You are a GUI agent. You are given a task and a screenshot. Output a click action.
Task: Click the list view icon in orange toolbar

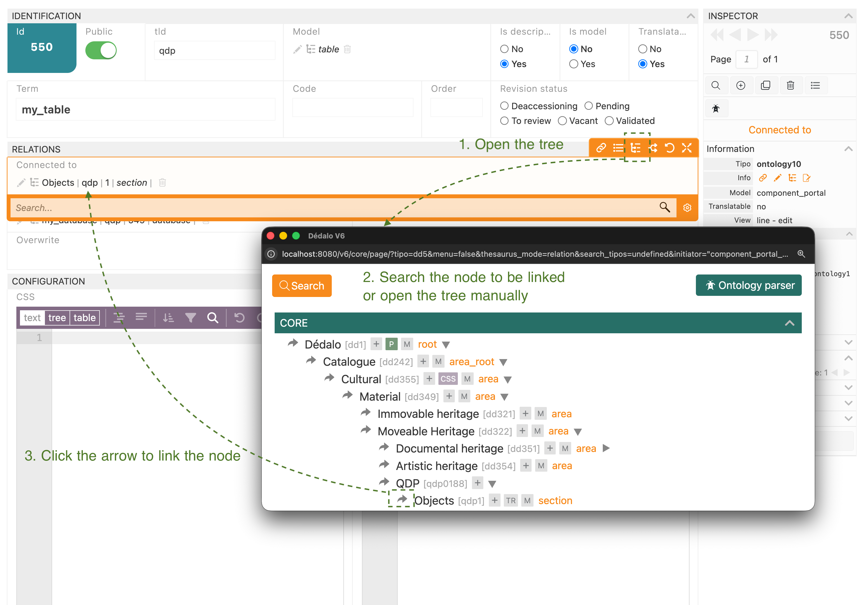618,148
